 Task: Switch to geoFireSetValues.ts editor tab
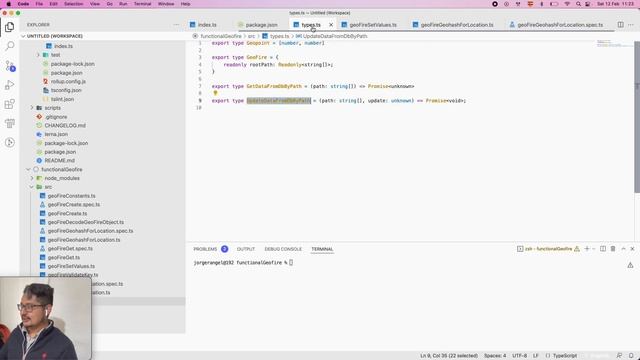pyautogui.click(x=369, y=25)
